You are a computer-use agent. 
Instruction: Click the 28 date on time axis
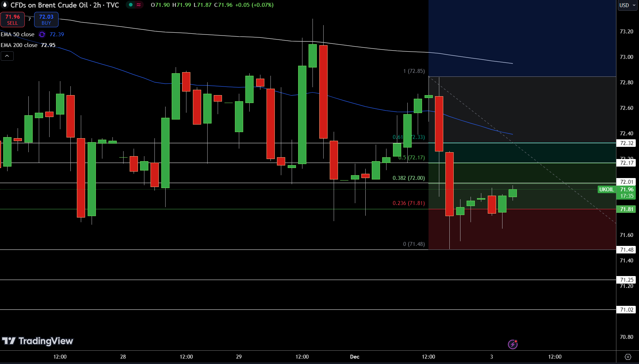pos(123,357)
